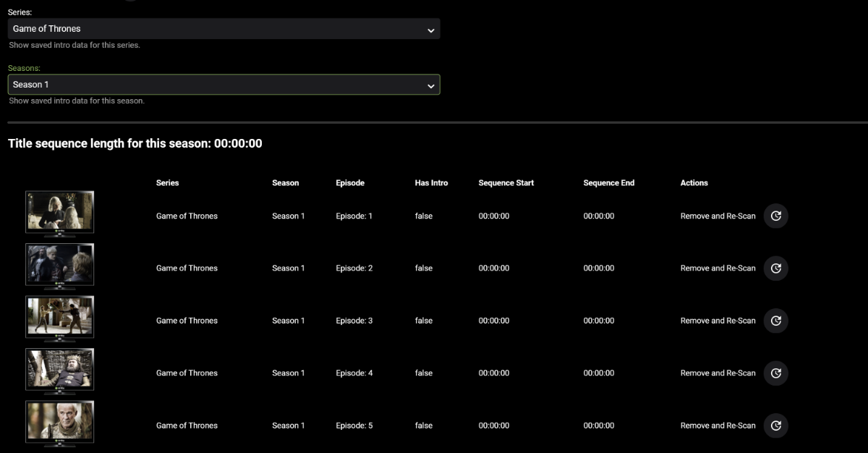
Task: Click Remove and Re-Scan text for Episode 5
Action: 718,426
